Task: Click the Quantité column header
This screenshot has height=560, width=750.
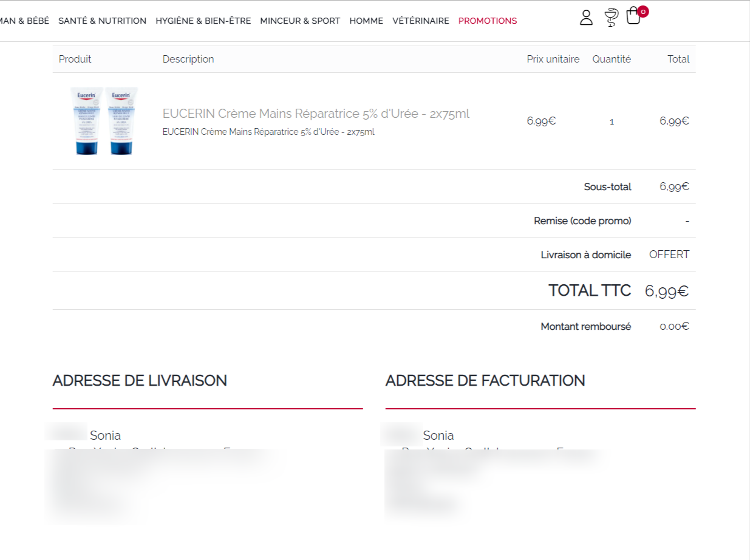Action: point(612,59)
